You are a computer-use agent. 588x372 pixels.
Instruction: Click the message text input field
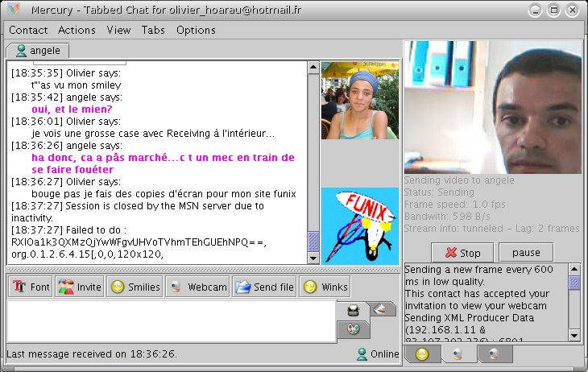click(x=169, y=320)
